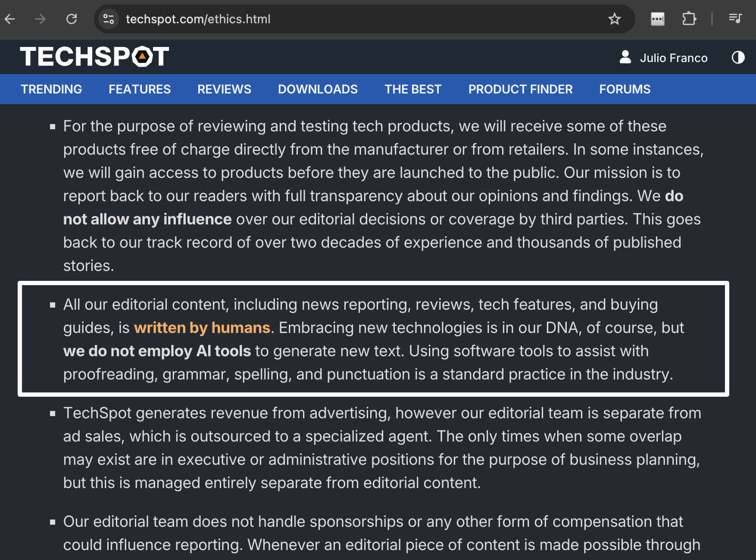Go to TechSpot logo homepage
Screen dimensions: 756x560
click(x=94, y=57)
